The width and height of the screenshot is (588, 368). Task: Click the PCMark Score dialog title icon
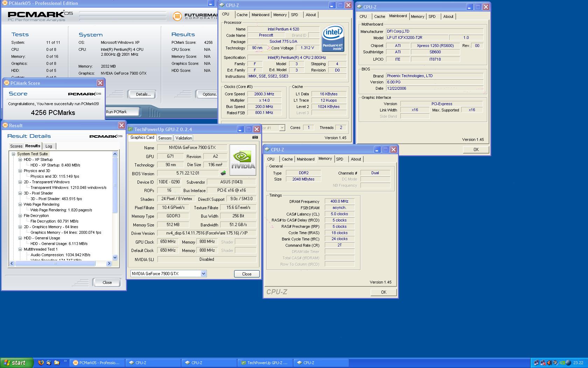point(7,83)
